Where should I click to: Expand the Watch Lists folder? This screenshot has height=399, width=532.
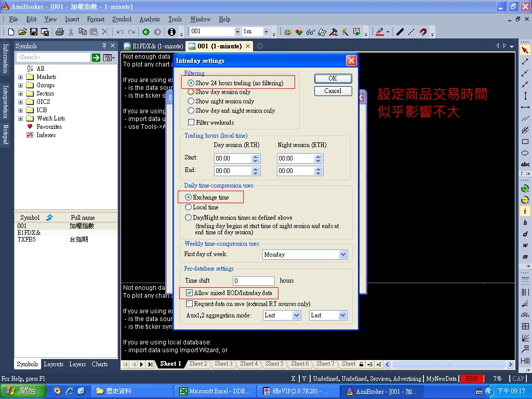point(20,119)
